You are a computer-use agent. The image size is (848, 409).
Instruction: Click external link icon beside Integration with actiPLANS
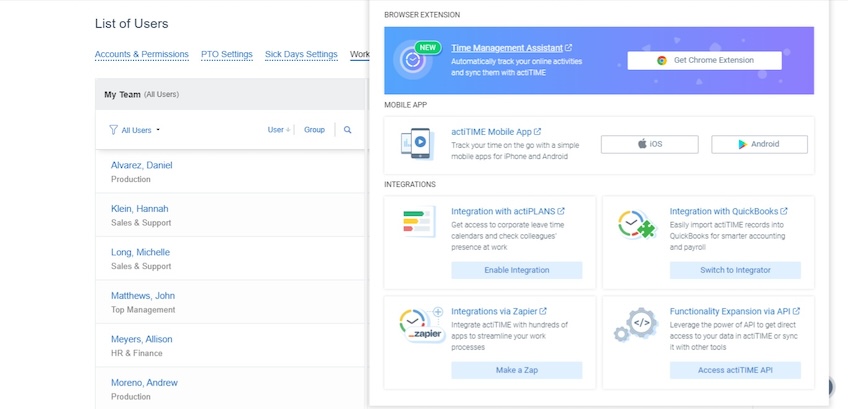(561, 211)
